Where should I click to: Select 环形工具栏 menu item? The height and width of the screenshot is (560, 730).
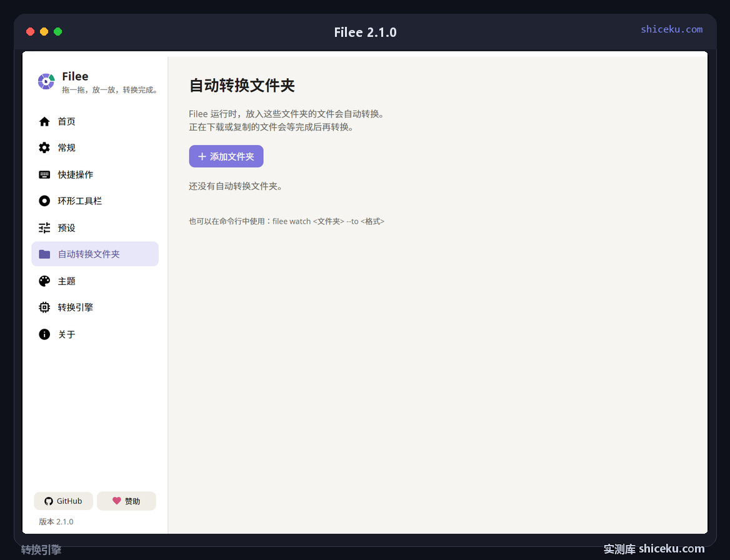coord(95,201)
